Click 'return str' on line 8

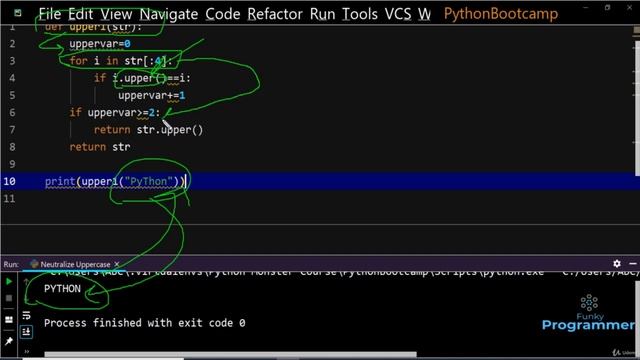100,147
